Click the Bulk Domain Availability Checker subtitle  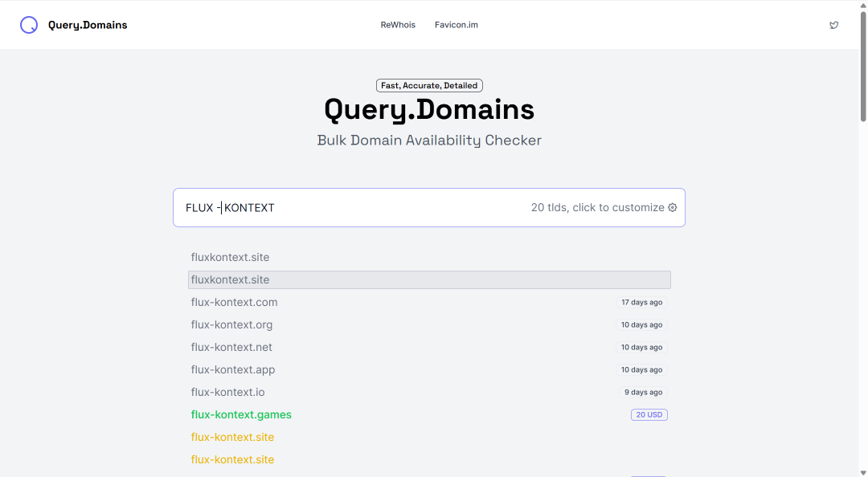coord(429,140)
